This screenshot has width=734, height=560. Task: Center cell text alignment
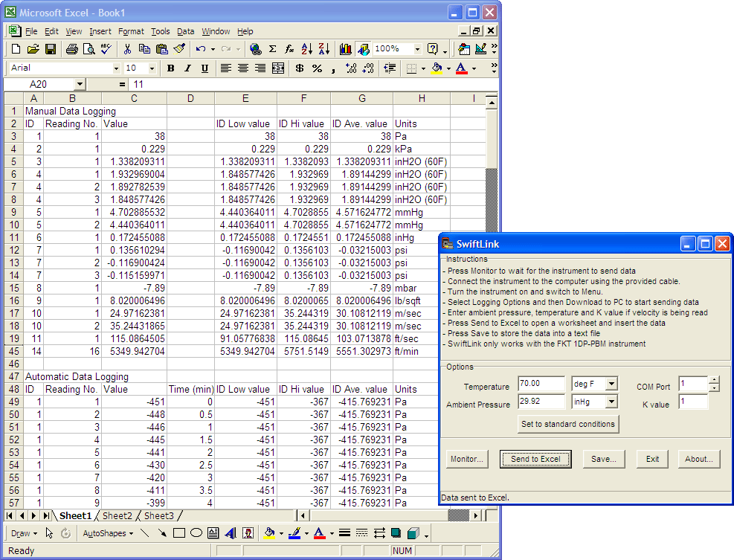(x=243, y=68)
